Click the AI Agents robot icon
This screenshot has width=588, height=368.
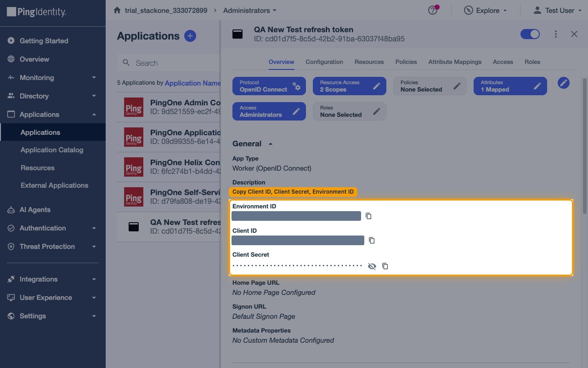click(11, 210)
